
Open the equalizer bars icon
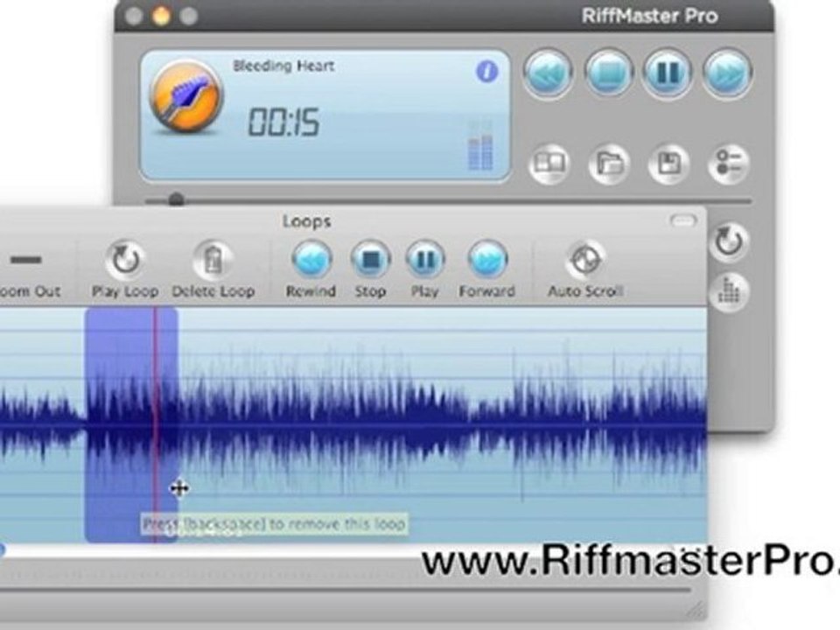click(x=729, y=292)
